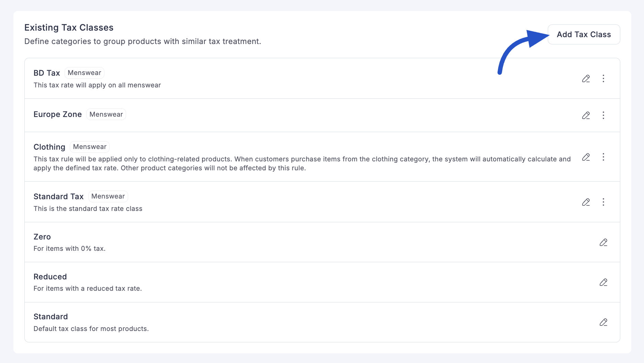The width and height of the screenshot is (644, 363).
Task: Click the pencil icon beside Standard Tax
Action: [586, 202]
